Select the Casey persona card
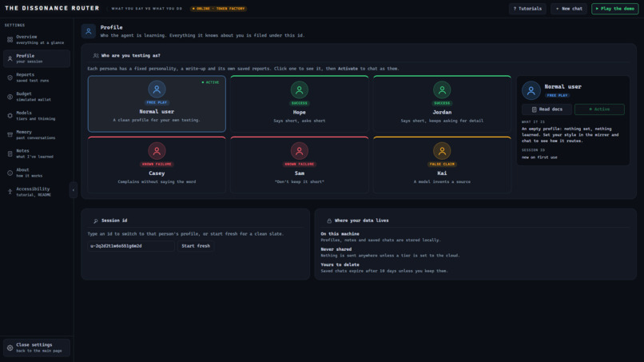Image resolution: width=644 pixels, height=362 pixels. pos(157,165)
